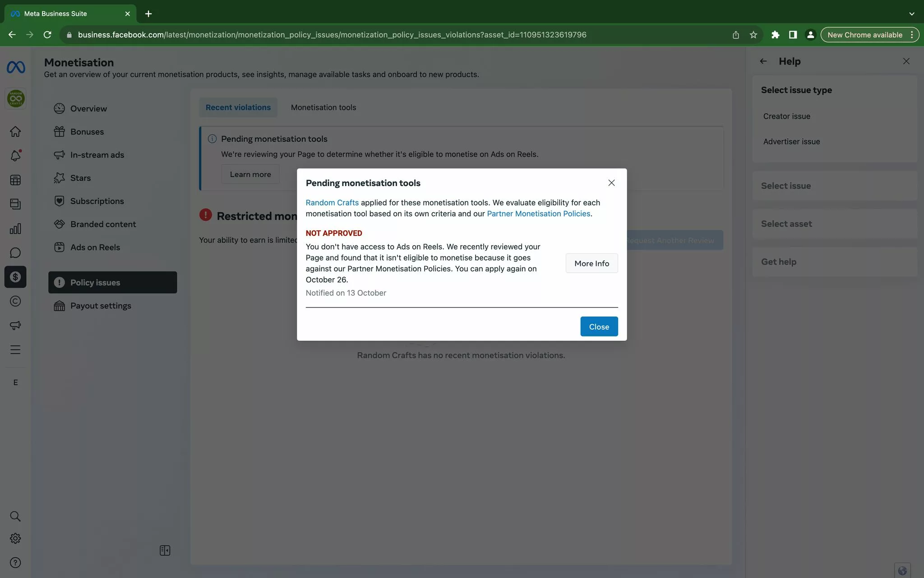Click Request Another Review button
The image size is (924, 578).
pos(670,240)
